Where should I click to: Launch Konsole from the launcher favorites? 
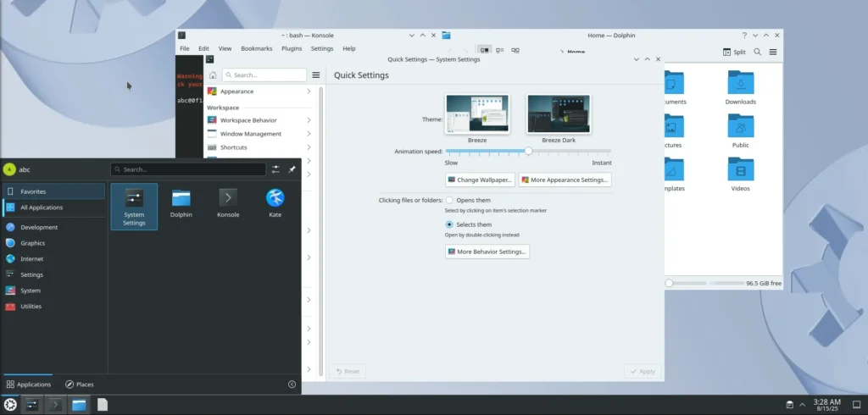coord(228,203)
